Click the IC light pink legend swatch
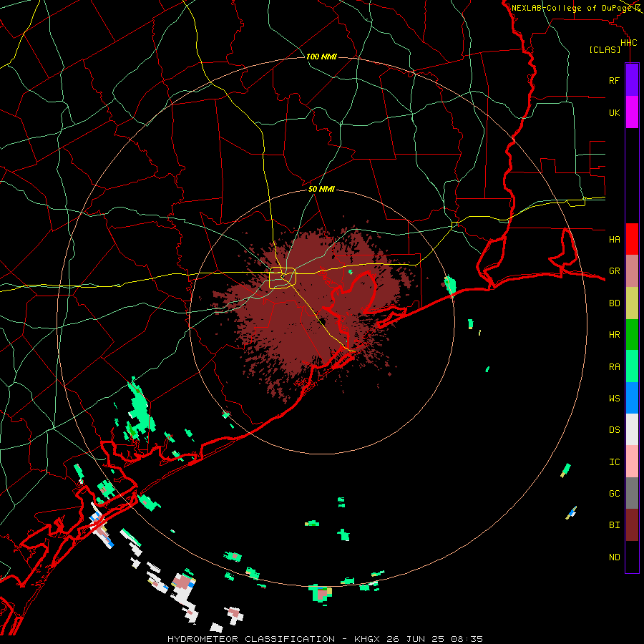This screenshot has width=644, height=644. point(632,462)
